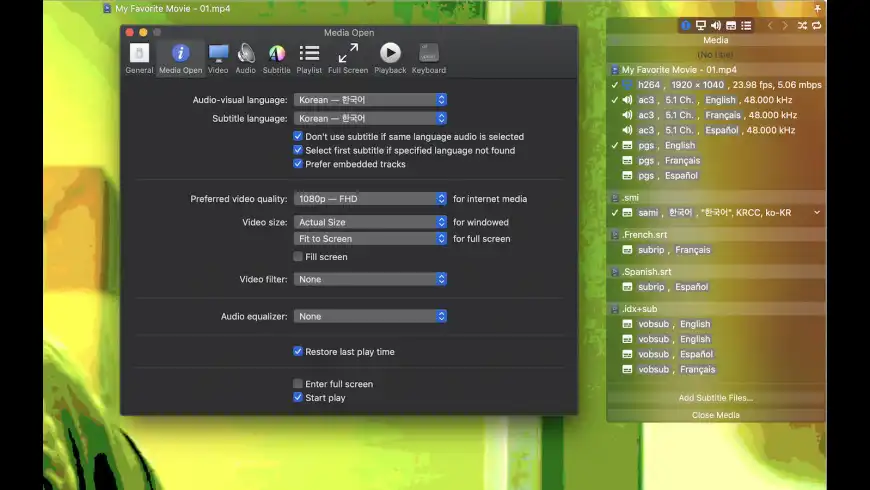The height and width of the screenshot is (490, 870).
Task: Click the subtitle icon in panel toolbar
Action: click(x=731, y=26)
